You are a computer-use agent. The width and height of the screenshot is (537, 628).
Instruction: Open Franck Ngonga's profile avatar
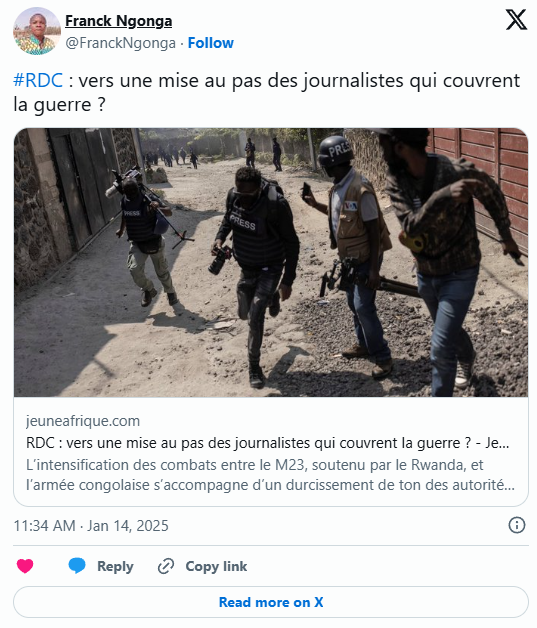[37, 31]
